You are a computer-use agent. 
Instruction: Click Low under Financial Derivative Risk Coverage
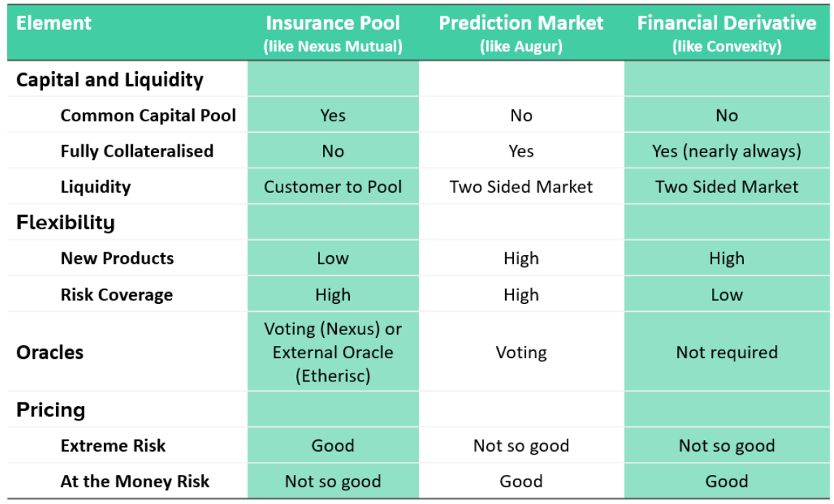pos(727,294)
